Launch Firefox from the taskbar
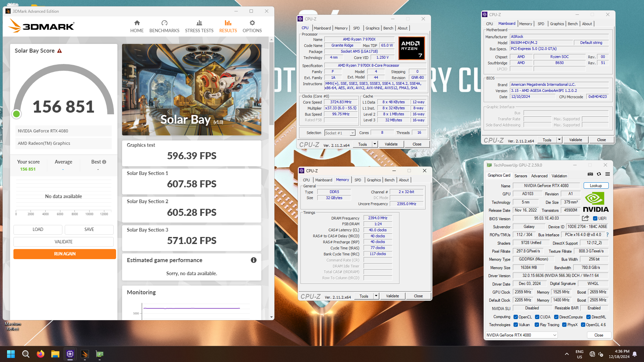This screenshot has width=644, height=362. pyautogui.click(x=40, y=354)
